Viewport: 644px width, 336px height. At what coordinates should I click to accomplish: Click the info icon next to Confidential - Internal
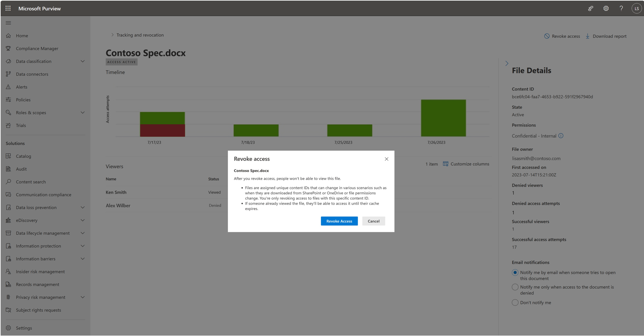click(561, 136)
